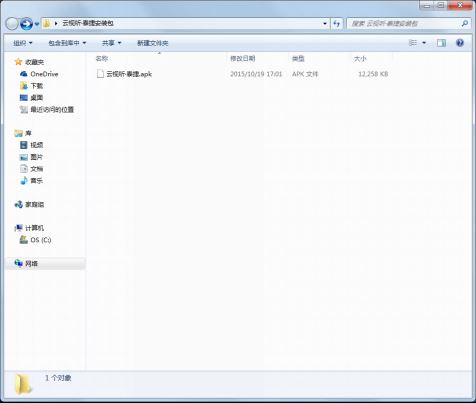Click the Pictures library icon
Viewport: 476px width, 403px height.
click(24, 157)
